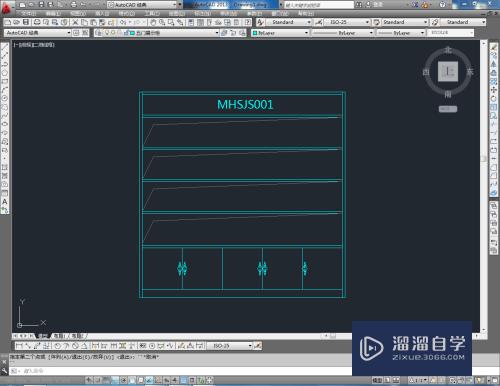
Task: Select the Trim modify tool
Action: coord(494,124)
